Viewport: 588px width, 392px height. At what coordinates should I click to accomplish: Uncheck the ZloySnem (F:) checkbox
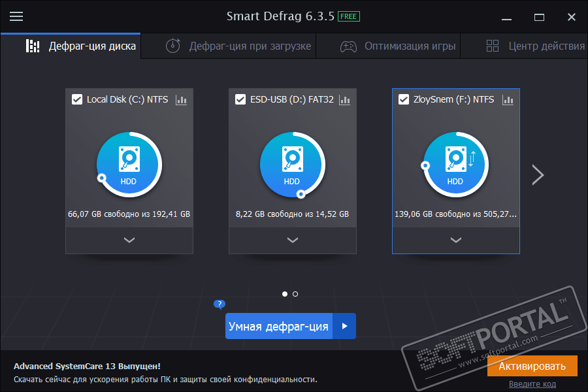(x=404, y=99)
